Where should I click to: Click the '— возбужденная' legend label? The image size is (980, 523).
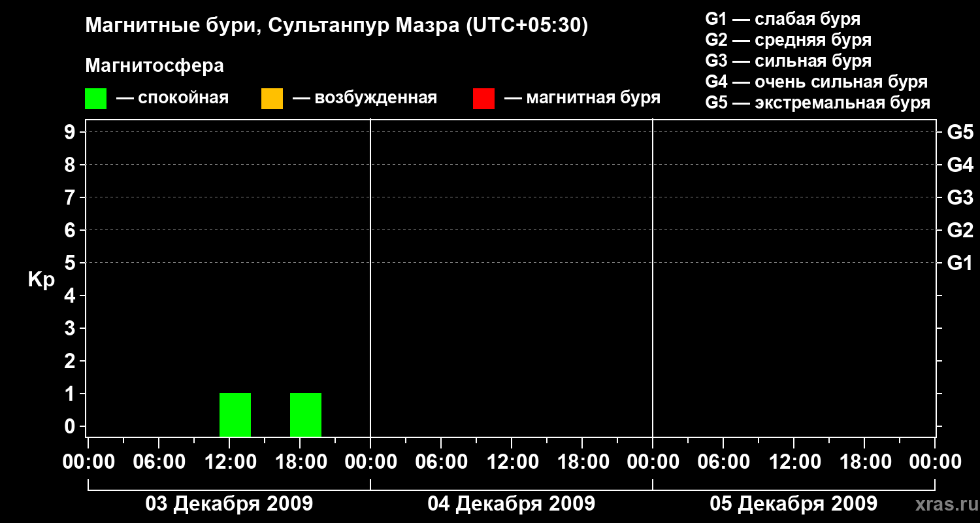point(365,98)
